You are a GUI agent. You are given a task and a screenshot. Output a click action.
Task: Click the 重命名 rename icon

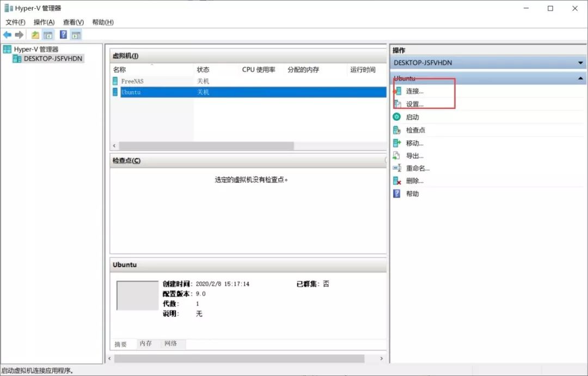tap(397, 168)
